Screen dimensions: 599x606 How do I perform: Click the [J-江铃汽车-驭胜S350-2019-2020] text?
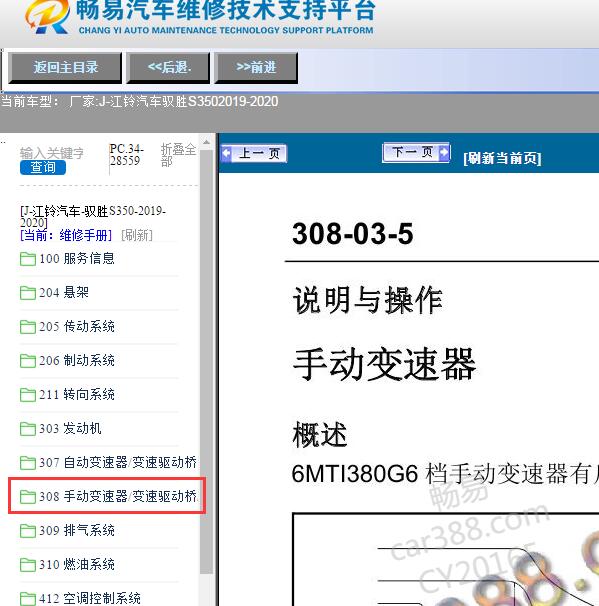(x=93, y=216)
